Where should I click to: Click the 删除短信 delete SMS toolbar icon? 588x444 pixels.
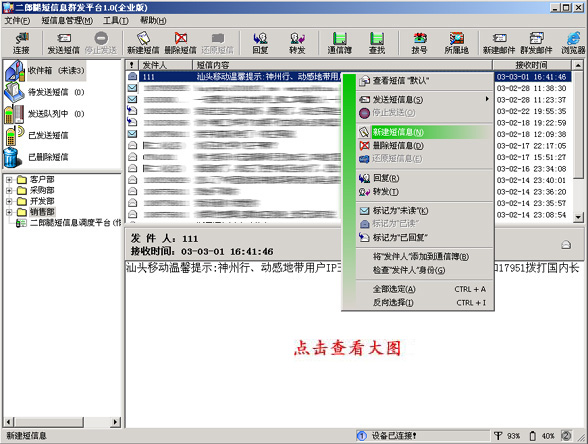[180, 43]
